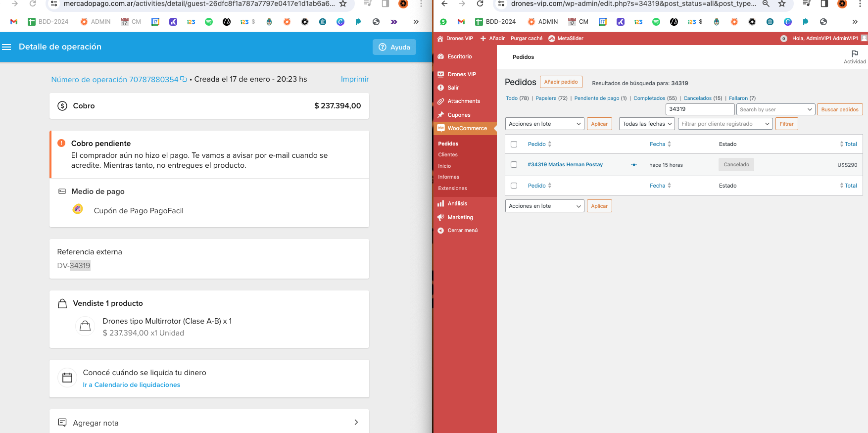
Task: Copy the operation number via copy icon
Action: pos(184,79)
